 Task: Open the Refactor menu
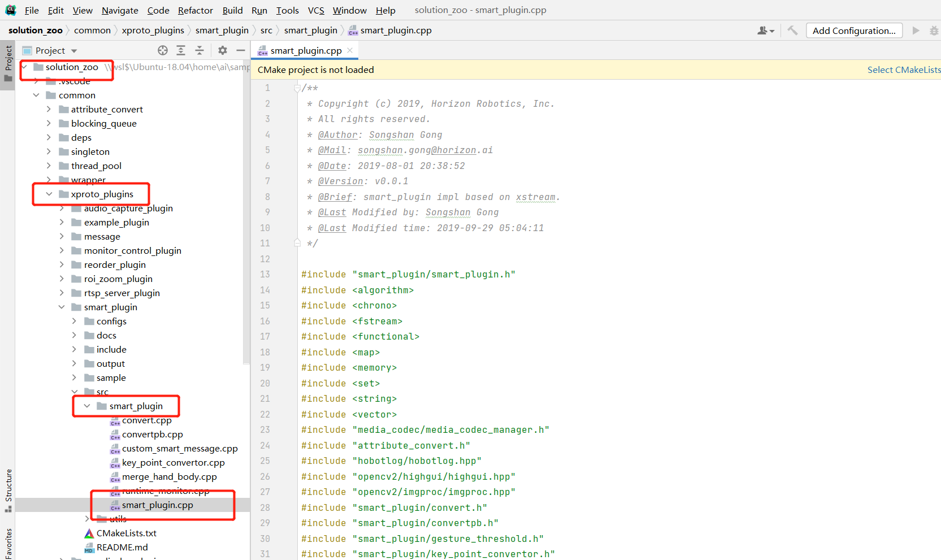(x=195, y=10)
